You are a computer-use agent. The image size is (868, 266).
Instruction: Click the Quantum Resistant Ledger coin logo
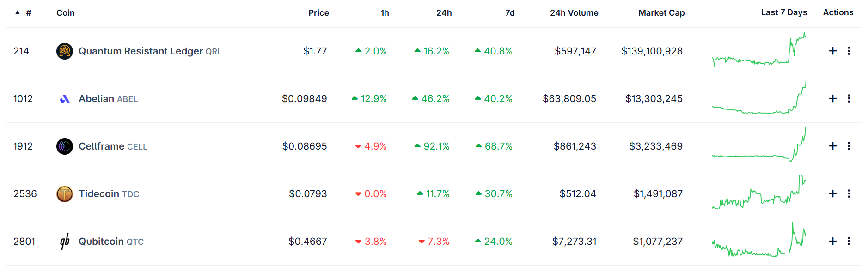65,51
